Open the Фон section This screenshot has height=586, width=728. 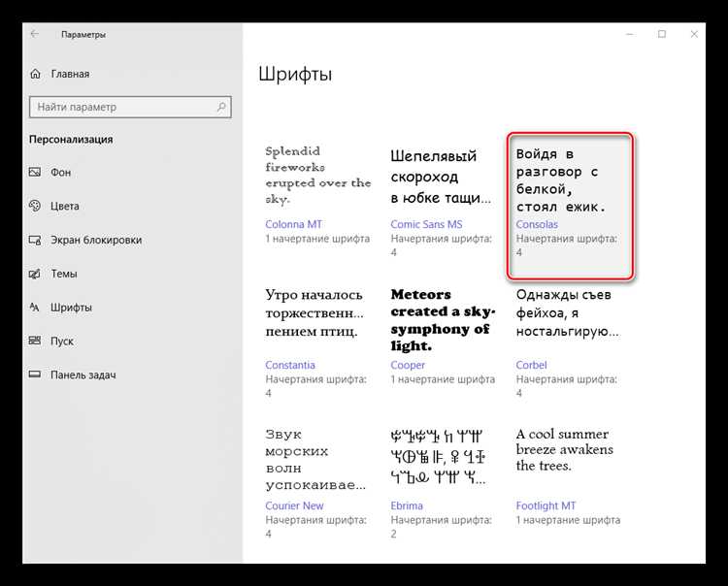pos(61,172)
